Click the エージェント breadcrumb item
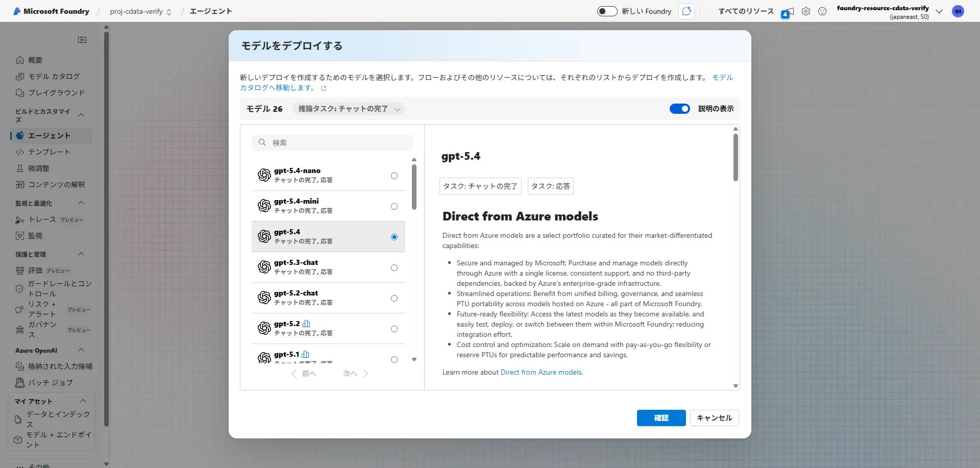Image resolution: width=980 pixels, height=468 pixels. [211, 11]
